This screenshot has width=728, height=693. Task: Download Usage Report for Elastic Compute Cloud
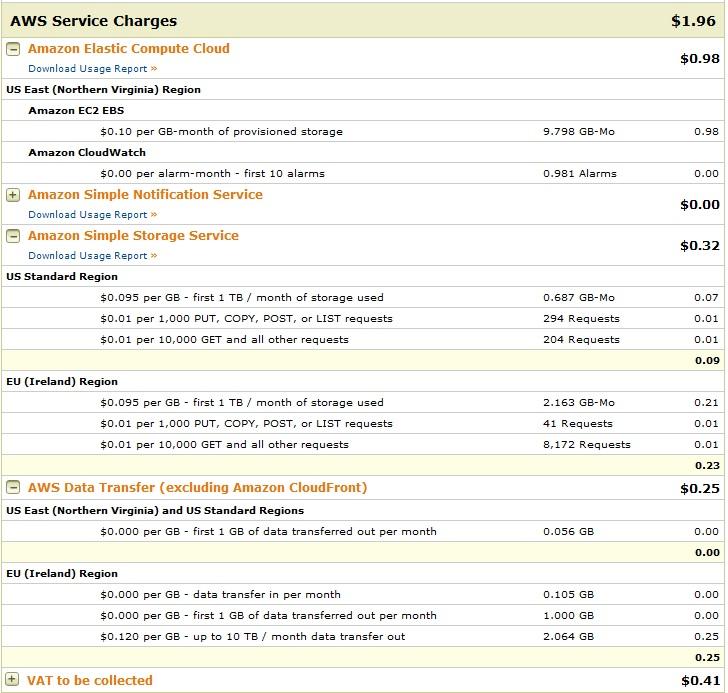[92, 69]
